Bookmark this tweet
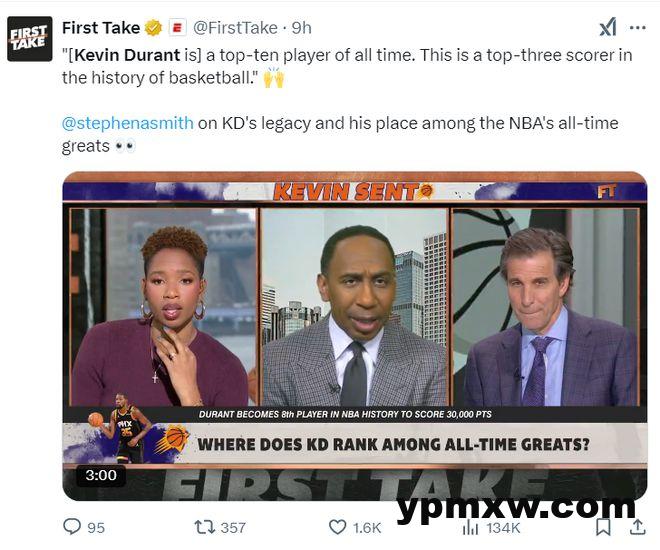Screen dimensions: 660x550 603,527
